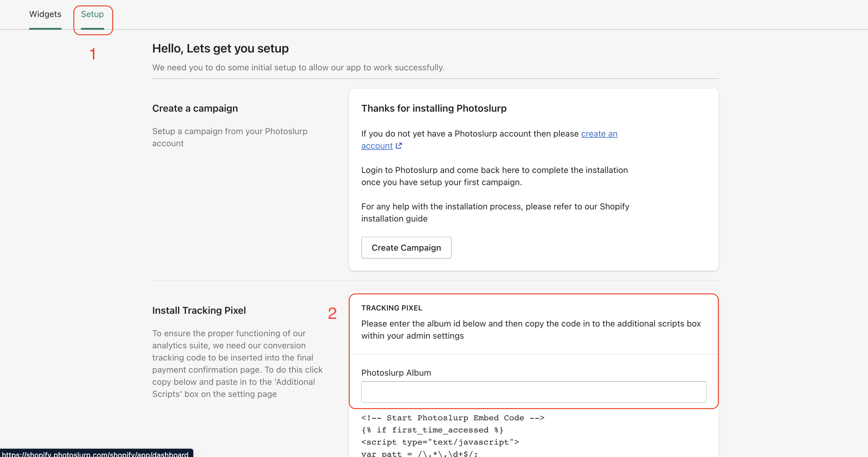Image resolution: width=868 pixels, height=457 pixels.
Task: Click 'Thanks for installing Photoslurp' card heading
Action: [434, 109]
